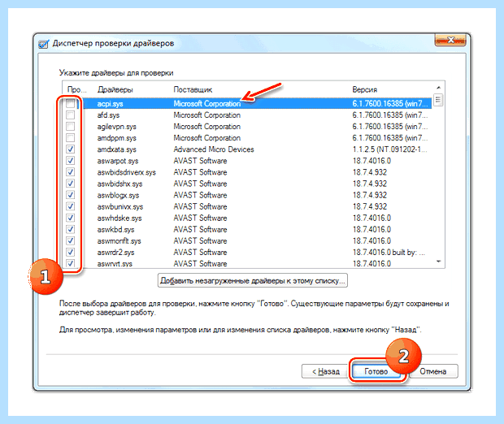504x424 pixels.
Task: Uncheck the amdxata.sys checkbox
Action: click(70, 149)
